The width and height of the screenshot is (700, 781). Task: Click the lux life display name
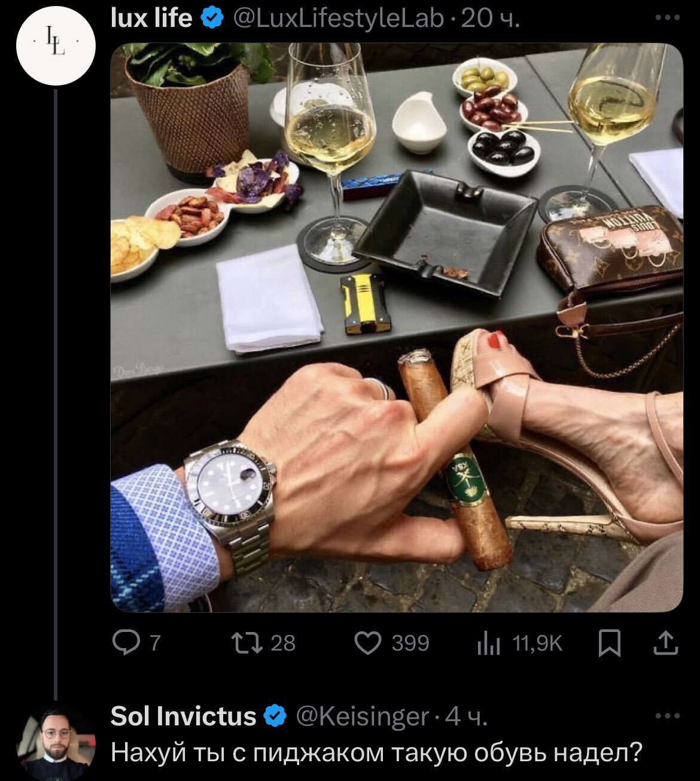(x=151, y=19)
